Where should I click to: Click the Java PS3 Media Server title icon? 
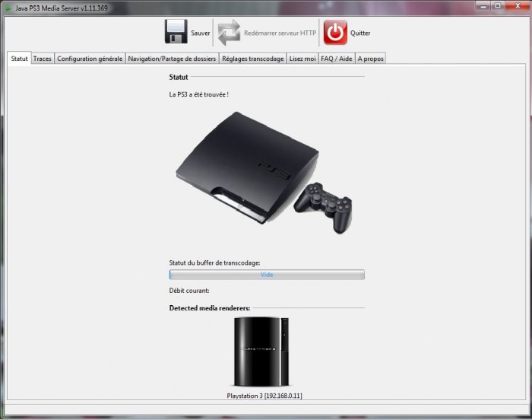(x=8, y=8)
